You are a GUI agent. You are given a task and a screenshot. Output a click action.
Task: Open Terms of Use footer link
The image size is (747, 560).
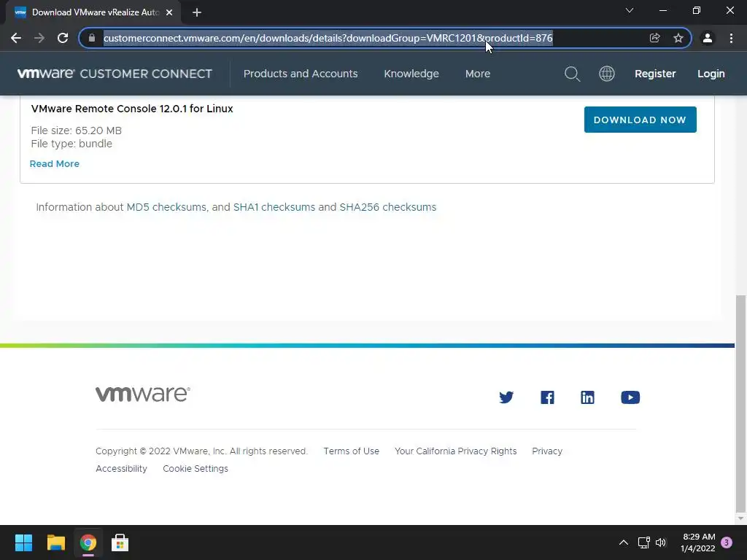[352, 451]
